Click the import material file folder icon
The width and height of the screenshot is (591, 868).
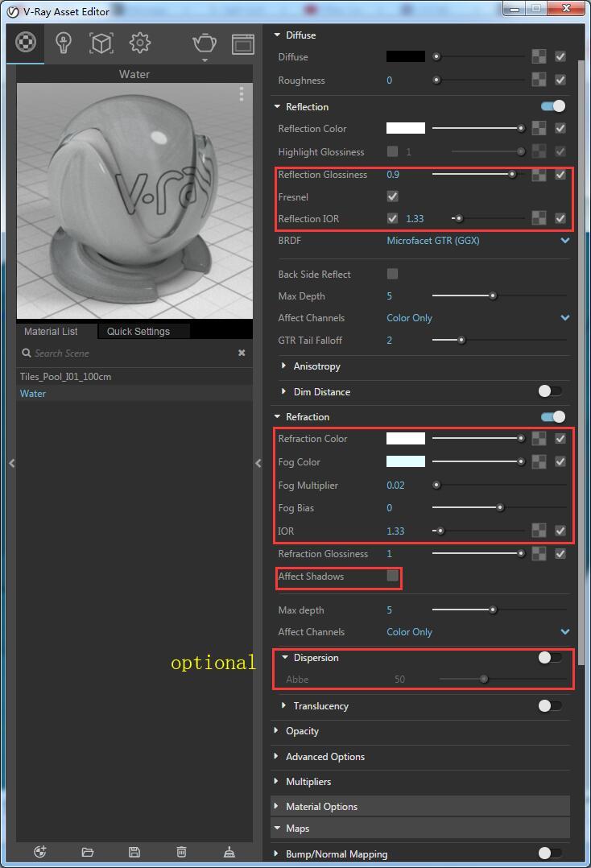(88, 852)
